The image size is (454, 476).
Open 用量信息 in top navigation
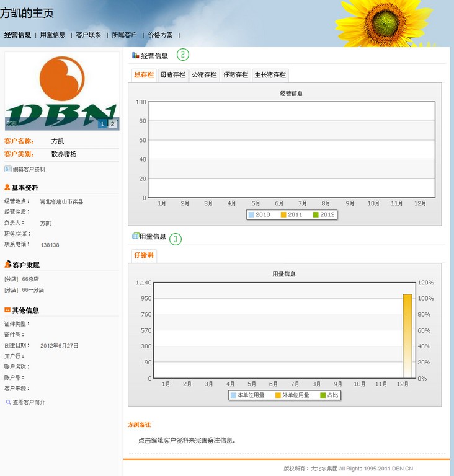[x=53, y=35]
